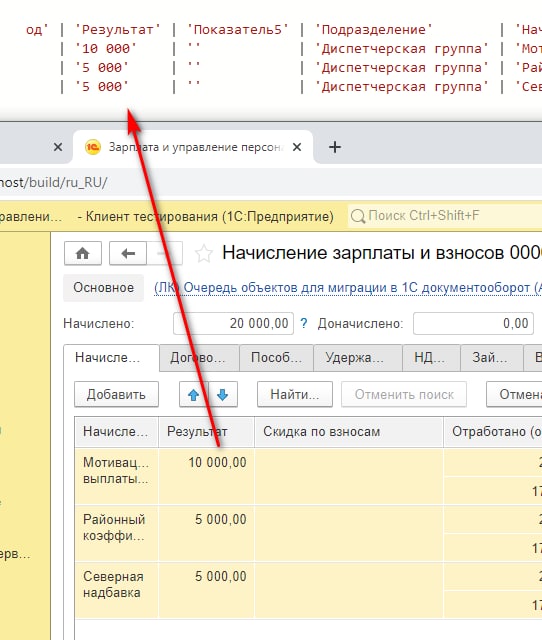Go to the 1C home page icon
542x640 pixels.
click(x=83, y=253)
